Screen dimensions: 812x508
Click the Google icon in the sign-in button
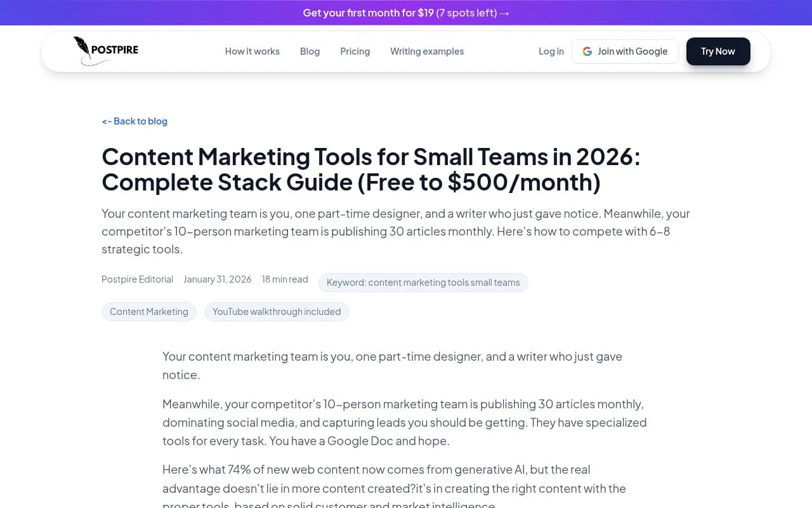pos(587,51)
